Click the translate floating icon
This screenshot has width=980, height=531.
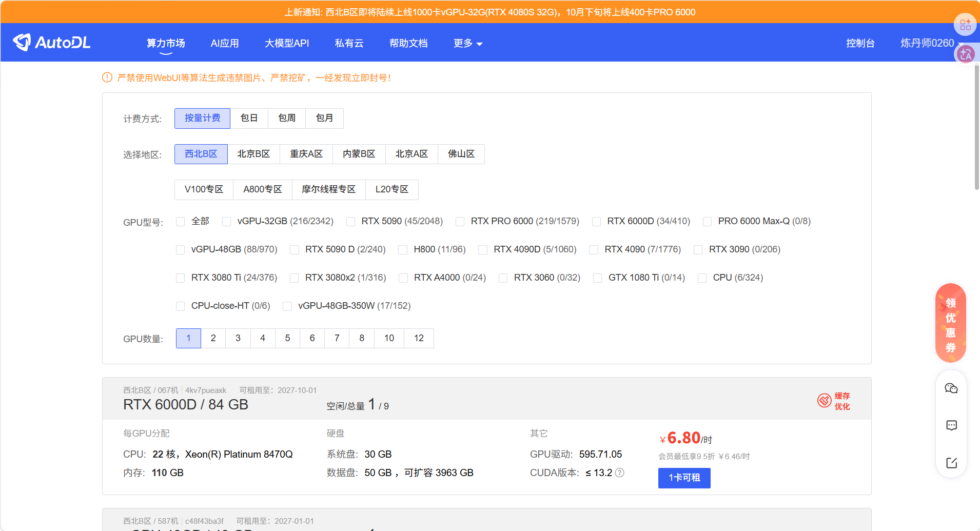[965, 54]
